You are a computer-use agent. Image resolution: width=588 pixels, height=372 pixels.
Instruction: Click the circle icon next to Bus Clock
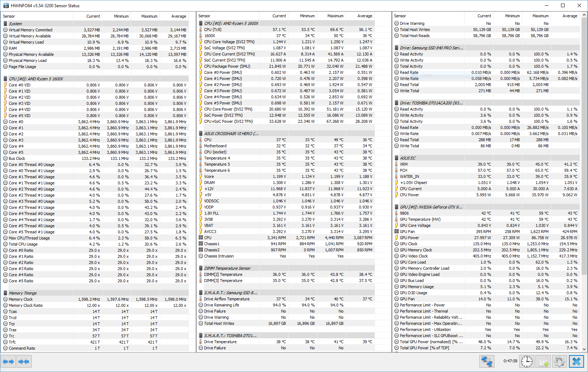click(5, 158)
